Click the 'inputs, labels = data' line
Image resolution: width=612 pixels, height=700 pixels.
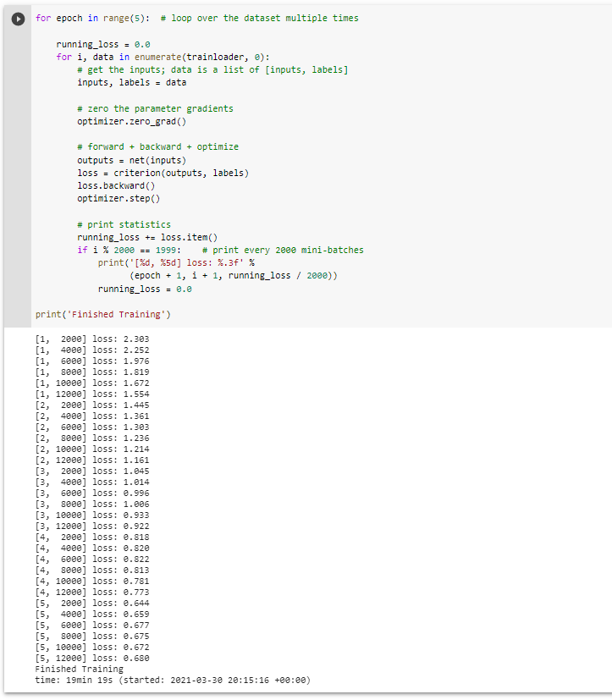pos(132,83)
